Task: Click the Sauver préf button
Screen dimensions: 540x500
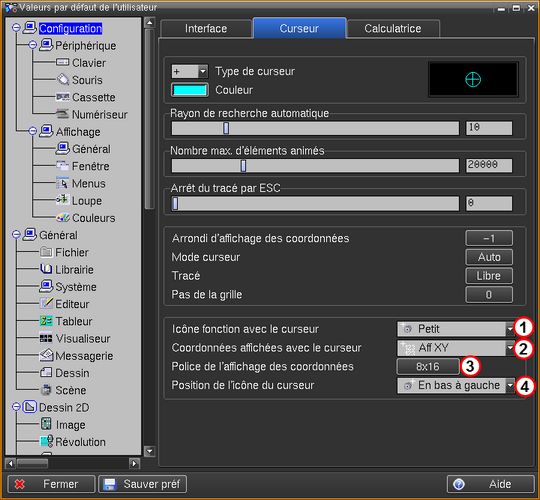Action: [x=143, y=484]
